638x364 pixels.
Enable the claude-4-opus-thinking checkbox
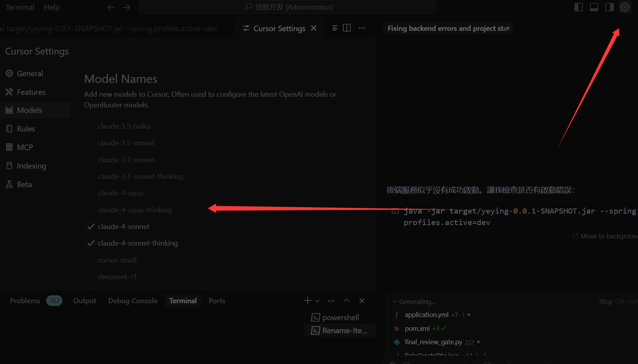pos(91,210)
